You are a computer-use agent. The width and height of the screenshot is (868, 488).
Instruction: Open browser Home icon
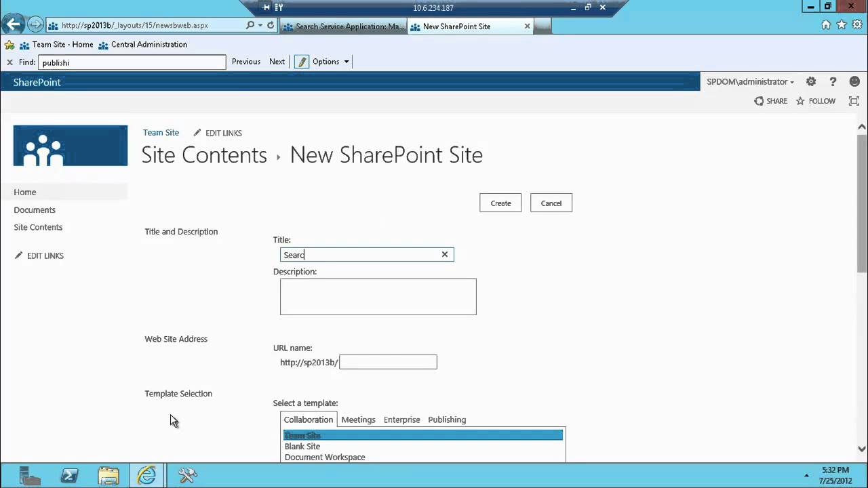click(826, 25)
